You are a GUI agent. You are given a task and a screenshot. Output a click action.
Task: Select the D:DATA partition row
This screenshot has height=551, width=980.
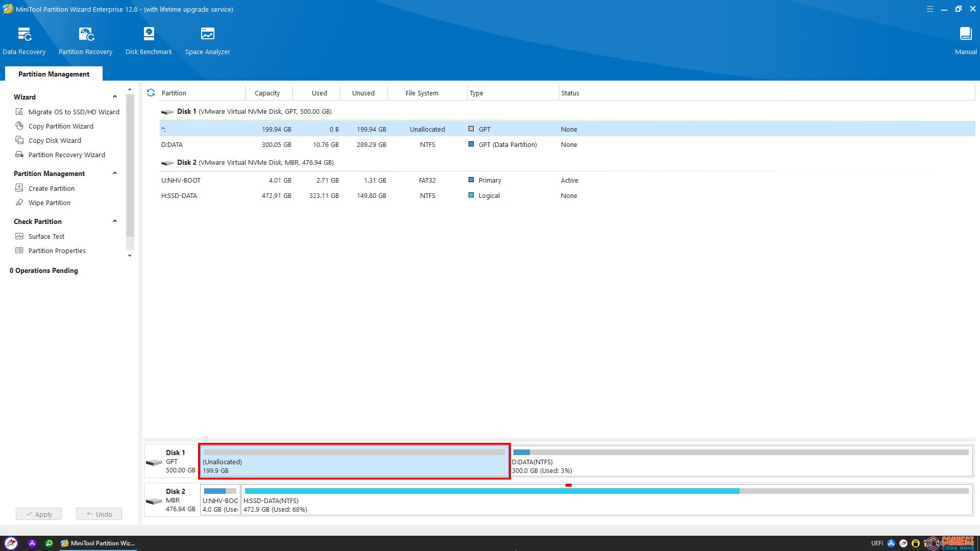[567, 144]
